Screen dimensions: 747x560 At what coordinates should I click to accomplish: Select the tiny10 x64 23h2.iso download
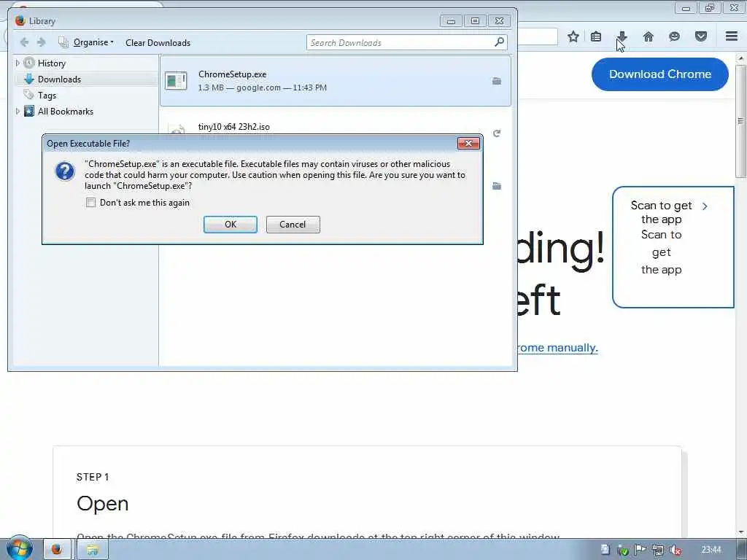pos(233,127)
